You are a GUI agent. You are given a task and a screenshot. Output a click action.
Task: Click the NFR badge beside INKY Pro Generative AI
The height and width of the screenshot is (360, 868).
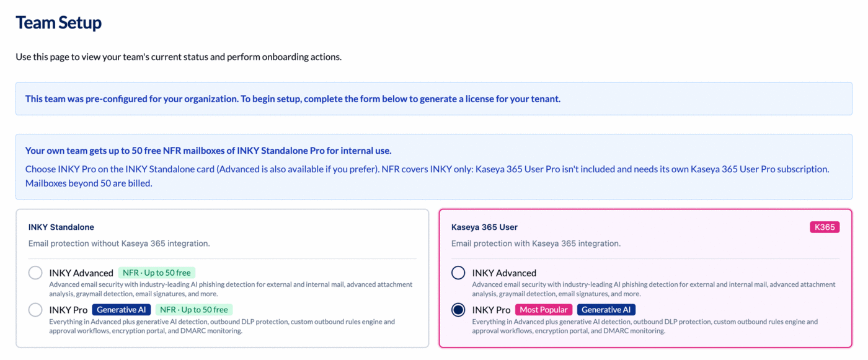click(x=194, y=310)
